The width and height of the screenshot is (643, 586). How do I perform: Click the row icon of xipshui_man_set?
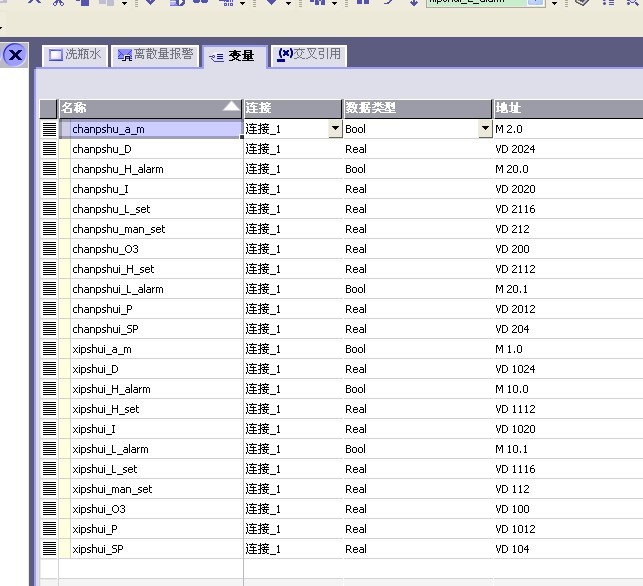tap(49, 489)
